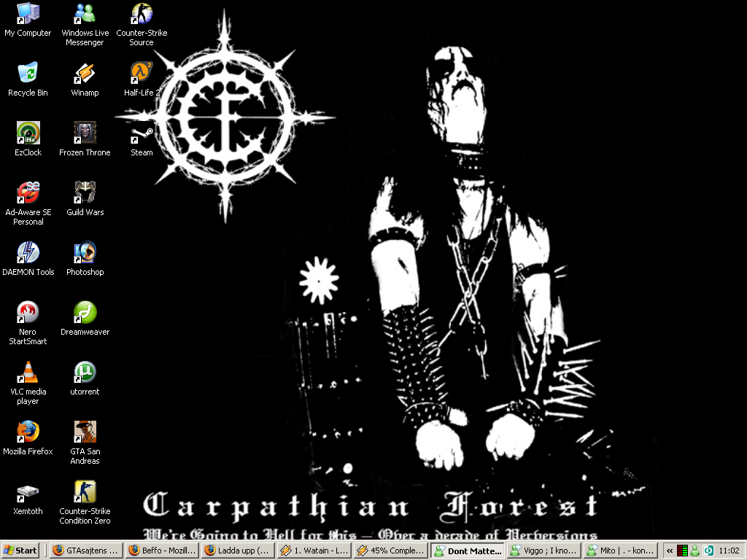
Task: Activate Ladda upp Firefox taskbar button
Action: tap(238, 551)
